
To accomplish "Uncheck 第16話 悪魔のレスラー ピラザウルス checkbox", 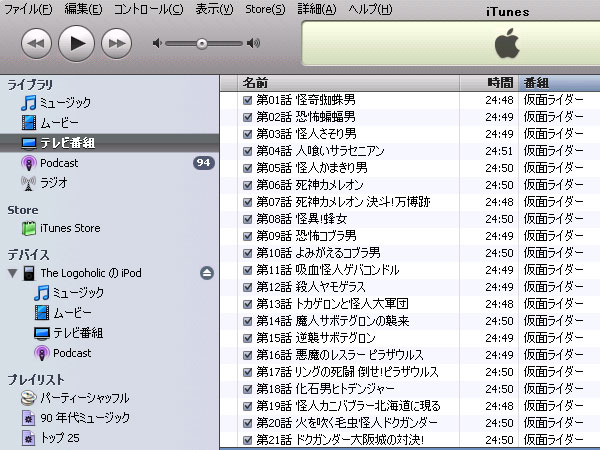I will click(x=248, y=355).
